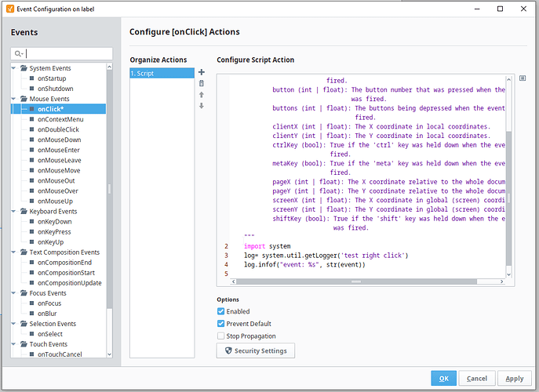
Task: Select the onSelect event
Action: pos(50,334)
